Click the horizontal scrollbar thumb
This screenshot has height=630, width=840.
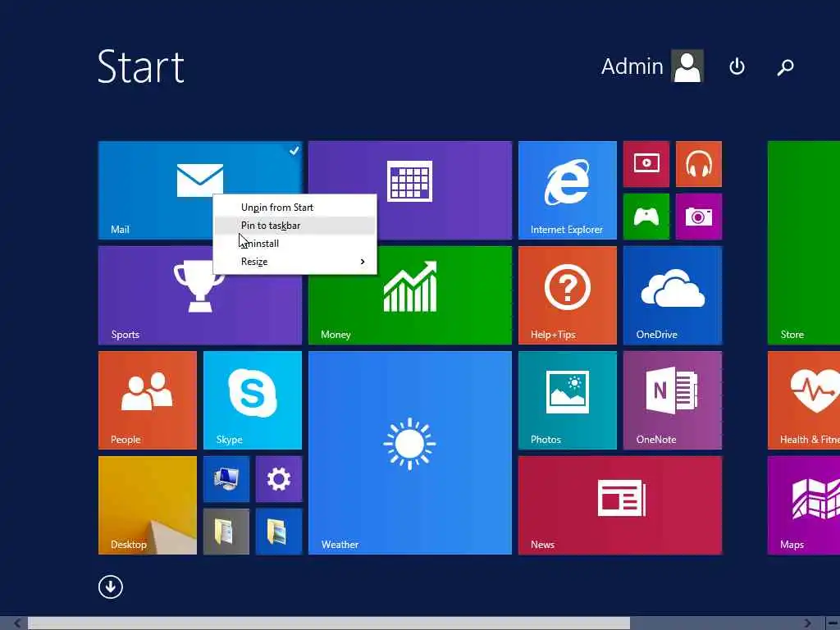pos(329,623)
